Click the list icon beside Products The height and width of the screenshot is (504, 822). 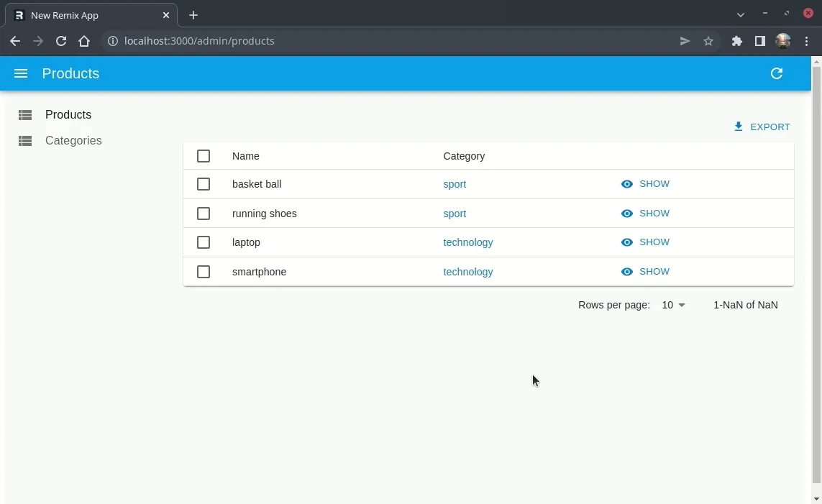pyautogui.click(x=24, y=114)
